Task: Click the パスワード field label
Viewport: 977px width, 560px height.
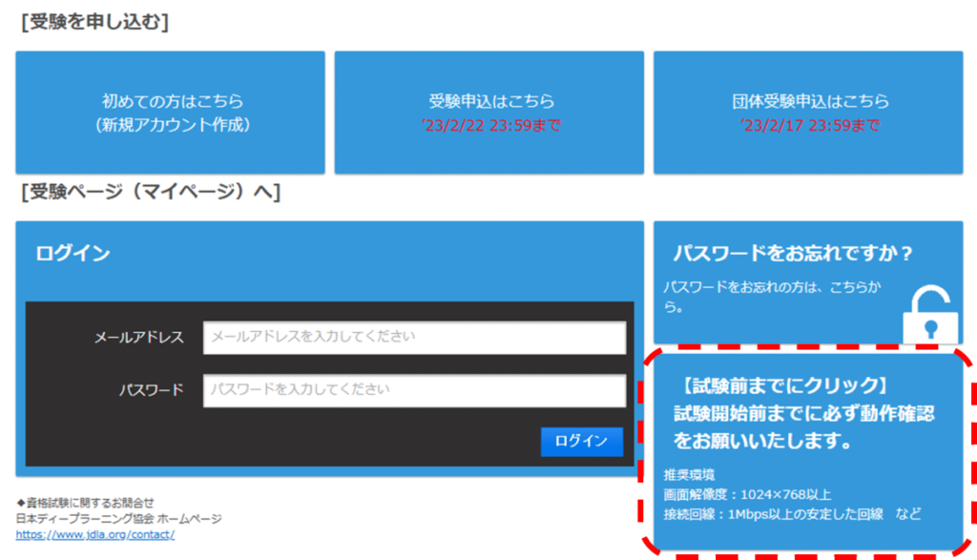Action: pyautogui.click(x=152, y=390)
